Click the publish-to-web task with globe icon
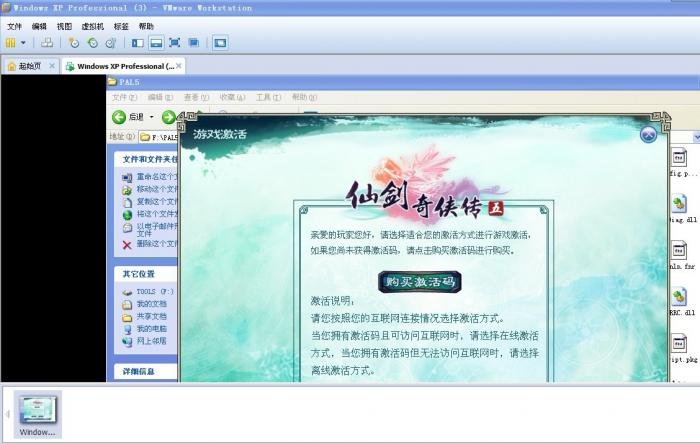 click(x=150, y=214)
